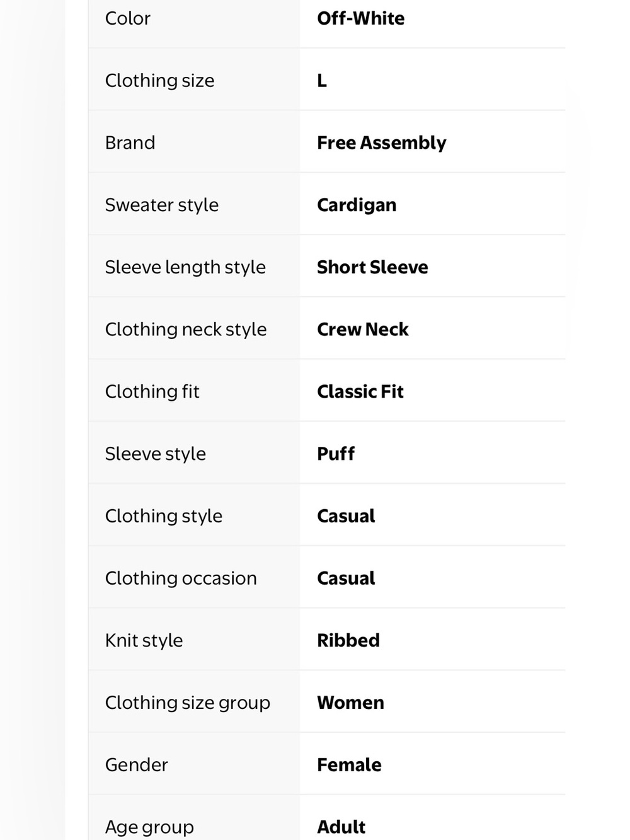The height and width of the screenshot is (840, 630).
Task: Click the L size value
Action: click(x=322, y=81)
